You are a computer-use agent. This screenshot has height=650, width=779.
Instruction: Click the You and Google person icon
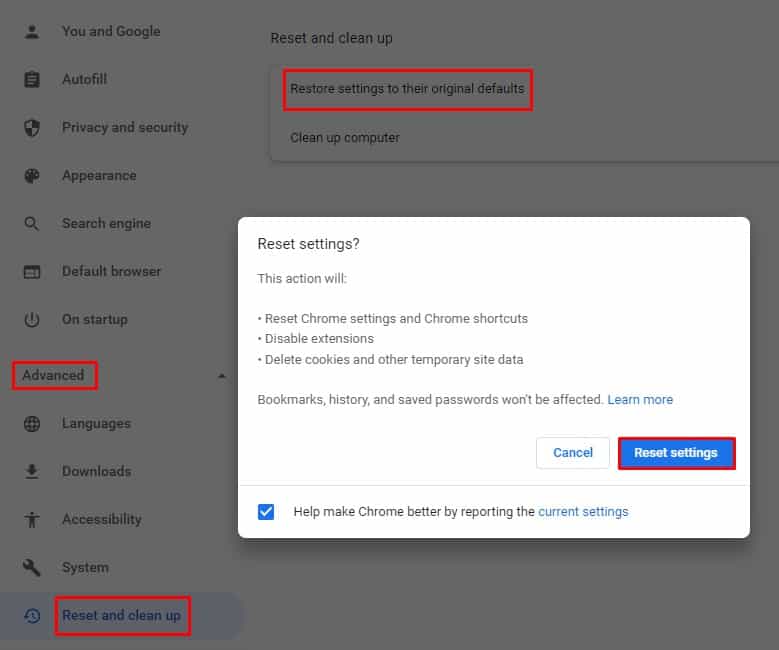32,32
